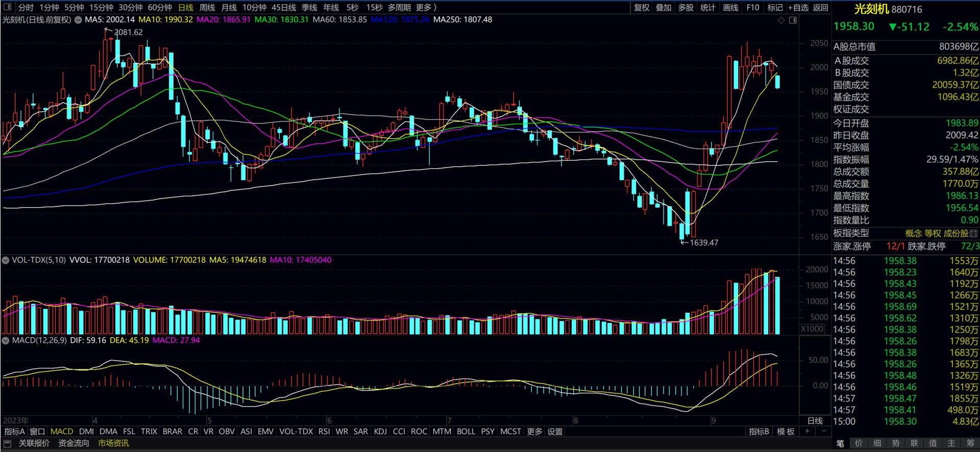Screen dimensions: 980x452
Task: Select the RSI indicator
Action: coord(324,432)
